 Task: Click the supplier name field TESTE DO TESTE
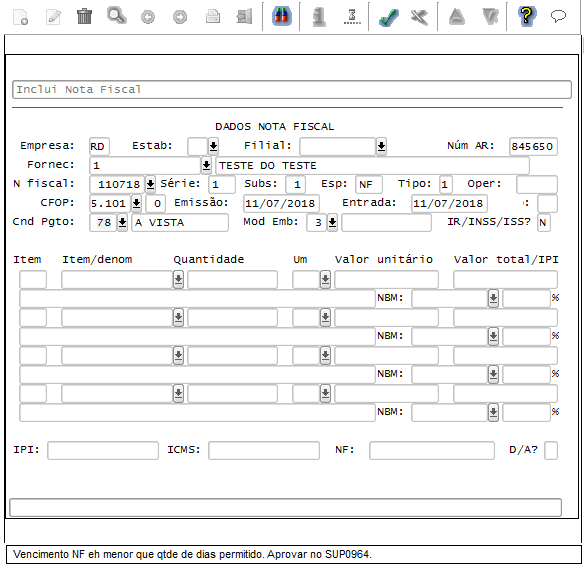click(372, 166)
